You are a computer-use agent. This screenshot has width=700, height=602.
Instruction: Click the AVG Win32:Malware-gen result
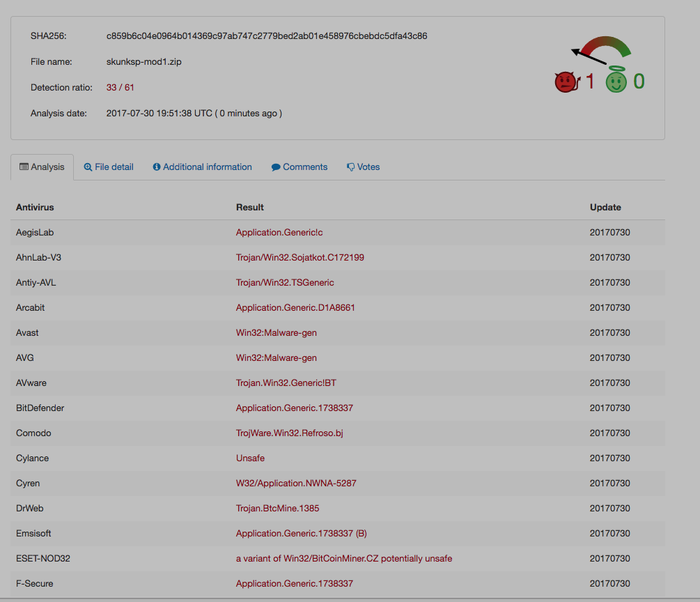click(277, 357)
